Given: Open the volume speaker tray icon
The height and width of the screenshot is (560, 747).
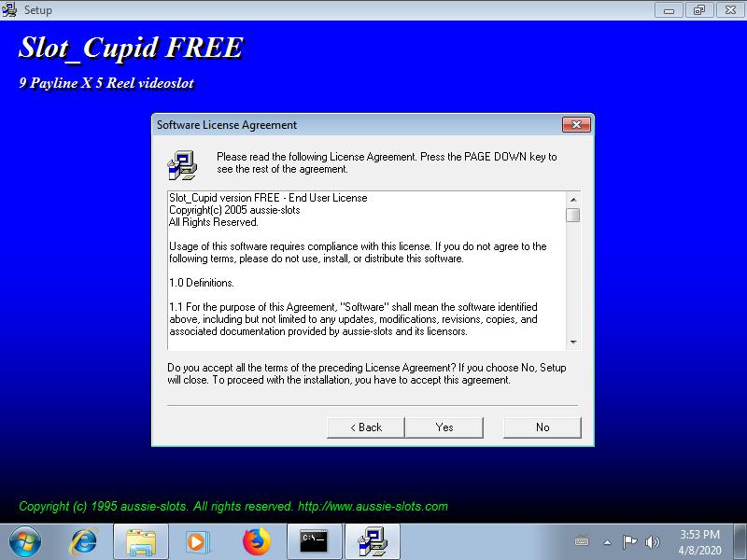Looking at the screenshot, I should point(652,542).
